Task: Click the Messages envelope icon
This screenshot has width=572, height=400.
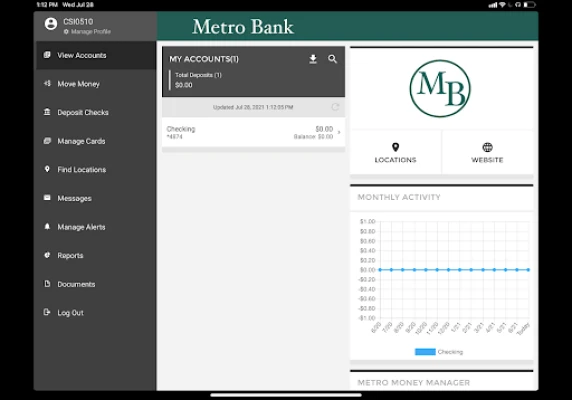Action: coord(47,198)
